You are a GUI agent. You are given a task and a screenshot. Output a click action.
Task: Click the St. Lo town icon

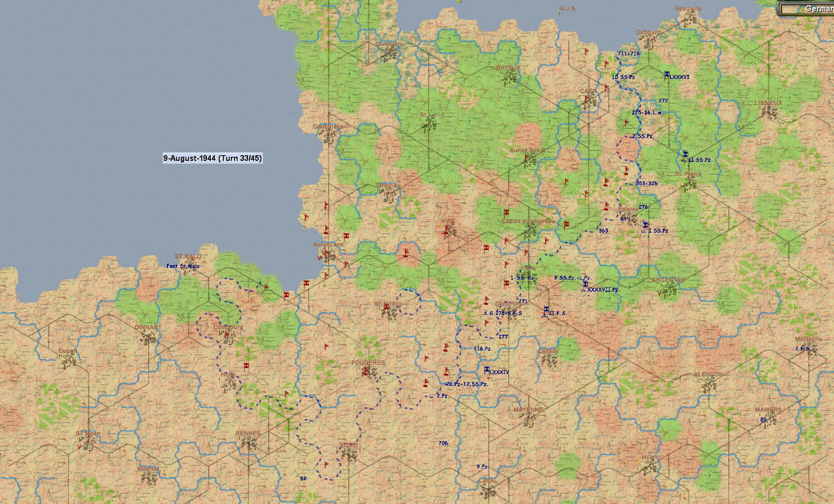[x=428, y=126]
